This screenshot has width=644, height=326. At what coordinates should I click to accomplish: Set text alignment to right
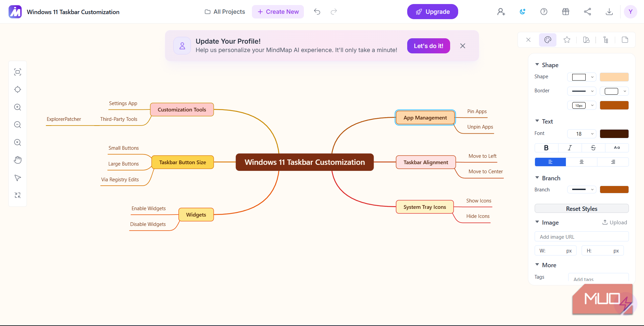613,162
